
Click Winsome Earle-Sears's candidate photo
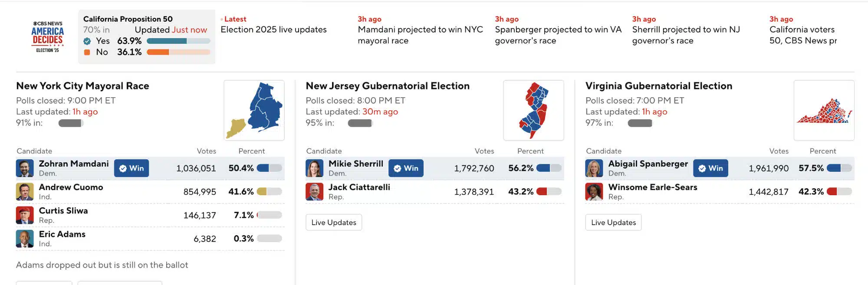click(x=594, y=192)
